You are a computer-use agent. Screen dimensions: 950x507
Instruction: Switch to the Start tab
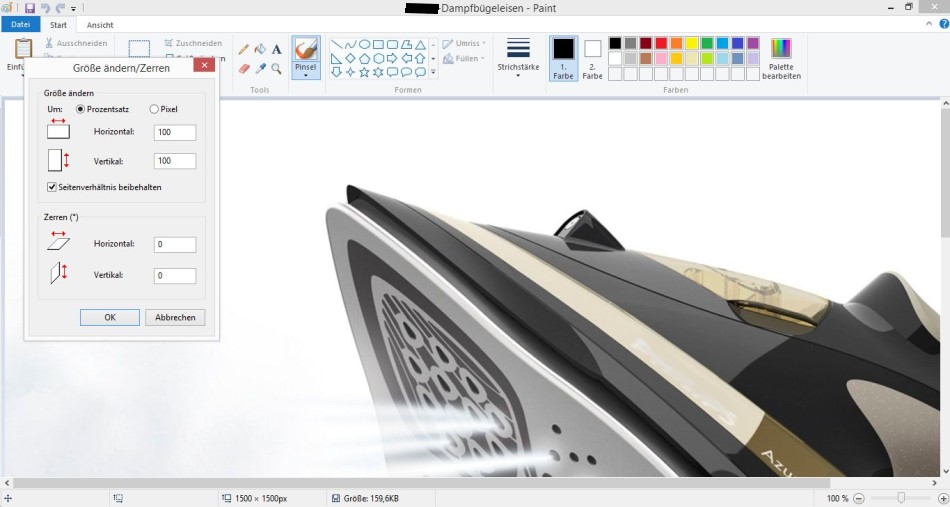(x=59, y=25)
